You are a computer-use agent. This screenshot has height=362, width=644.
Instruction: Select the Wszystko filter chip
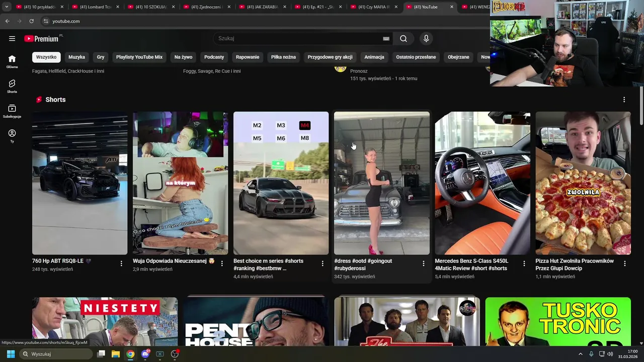pyautogui.click(x=46, y=57)
